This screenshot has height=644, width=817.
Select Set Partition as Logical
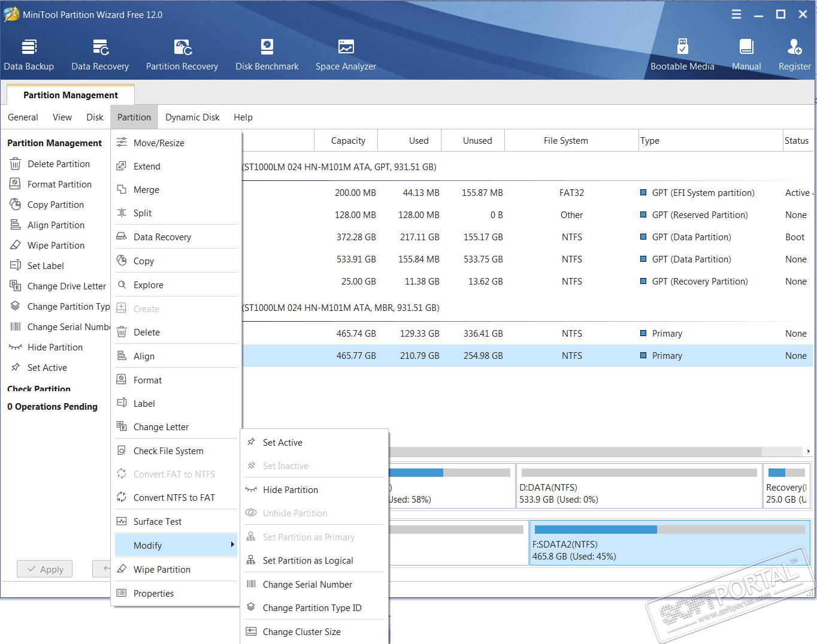(x=308, y=561)
